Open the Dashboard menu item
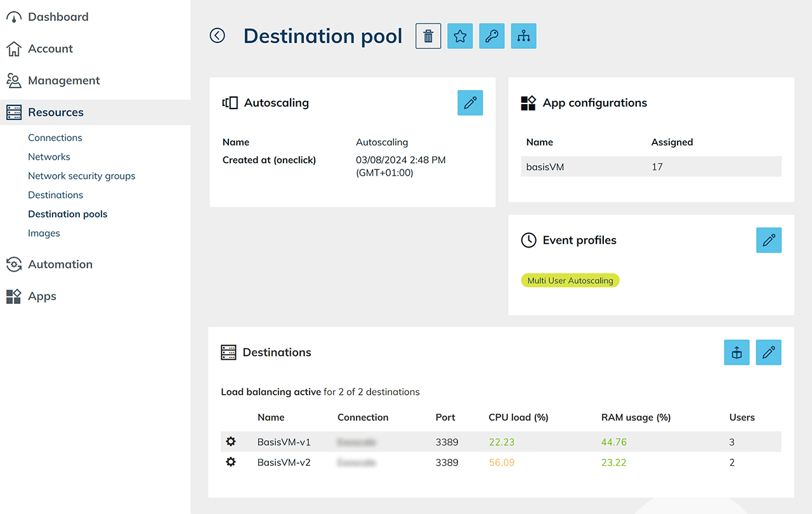Image resolution: width=812 pixels, height=514 pixels. (58, 17)
